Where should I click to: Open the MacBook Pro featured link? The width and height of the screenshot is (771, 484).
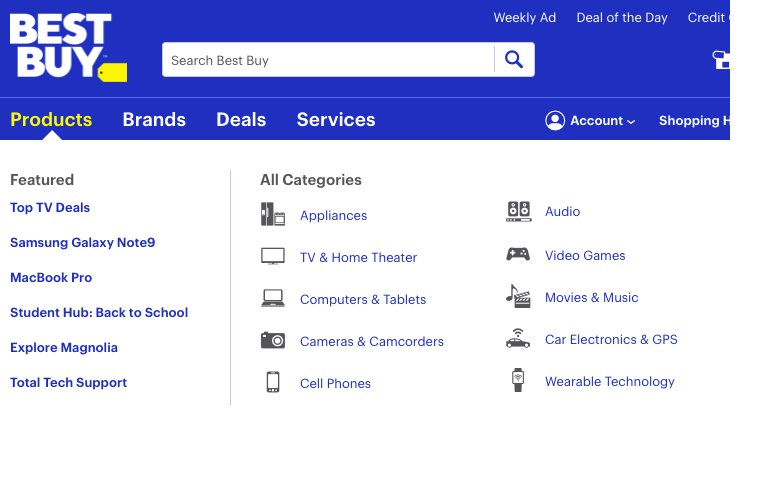[x=51, y=277]
